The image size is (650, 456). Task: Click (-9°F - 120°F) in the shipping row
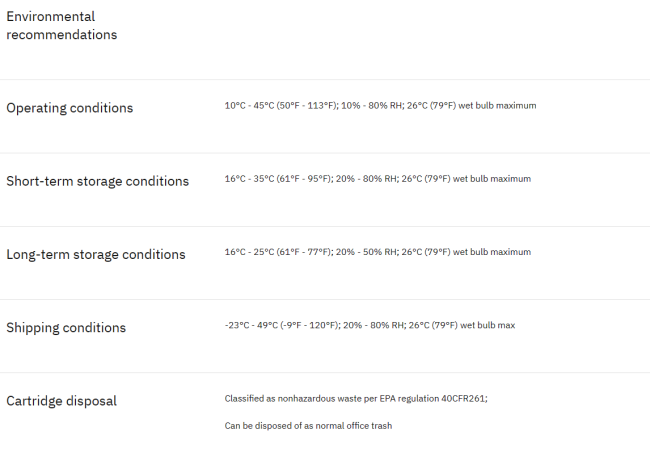[309, 325]
